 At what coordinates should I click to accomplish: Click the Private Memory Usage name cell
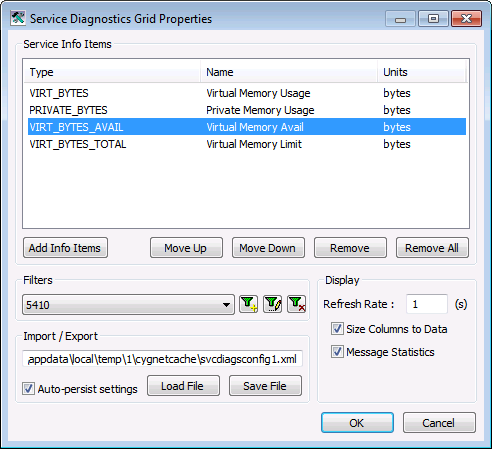[x=260, y=110]
